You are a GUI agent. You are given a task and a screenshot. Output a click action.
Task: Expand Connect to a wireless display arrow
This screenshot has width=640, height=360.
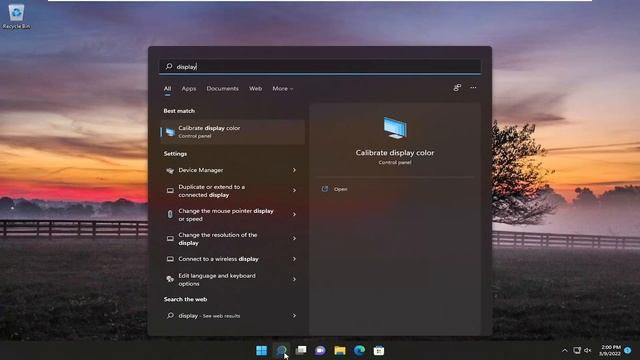click(294, 259)
